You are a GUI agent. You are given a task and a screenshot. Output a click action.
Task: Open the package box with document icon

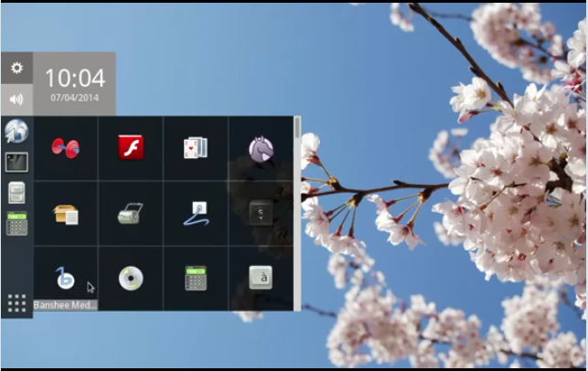(x=66, y=215)
